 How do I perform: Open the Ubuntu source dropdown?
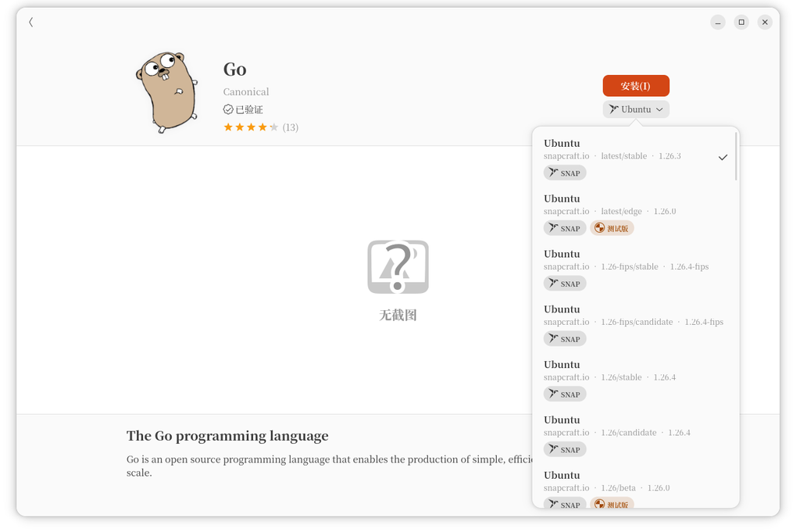point(636,109)
